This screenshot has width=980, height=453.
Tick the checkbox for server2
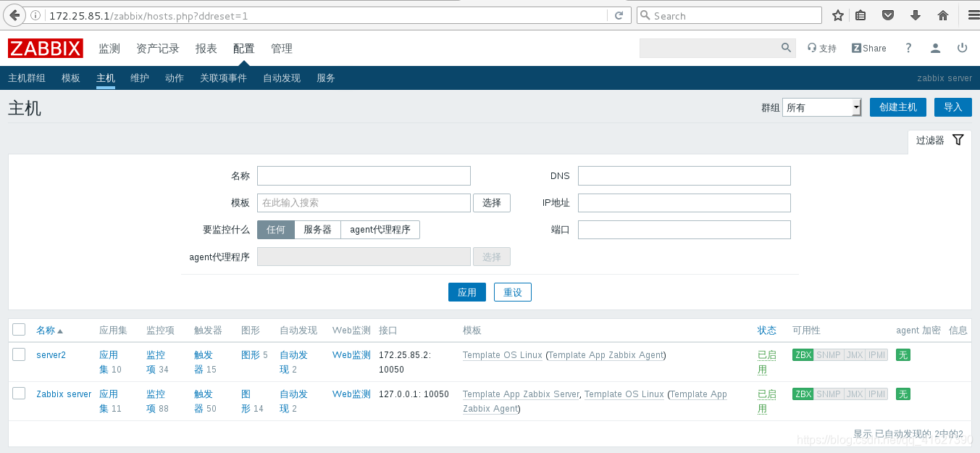pyautogui.click(x=19, y=354)
